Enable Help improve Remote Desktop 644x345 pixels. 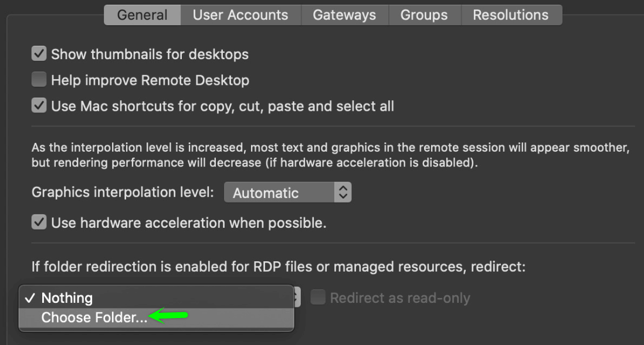(39, 80)
